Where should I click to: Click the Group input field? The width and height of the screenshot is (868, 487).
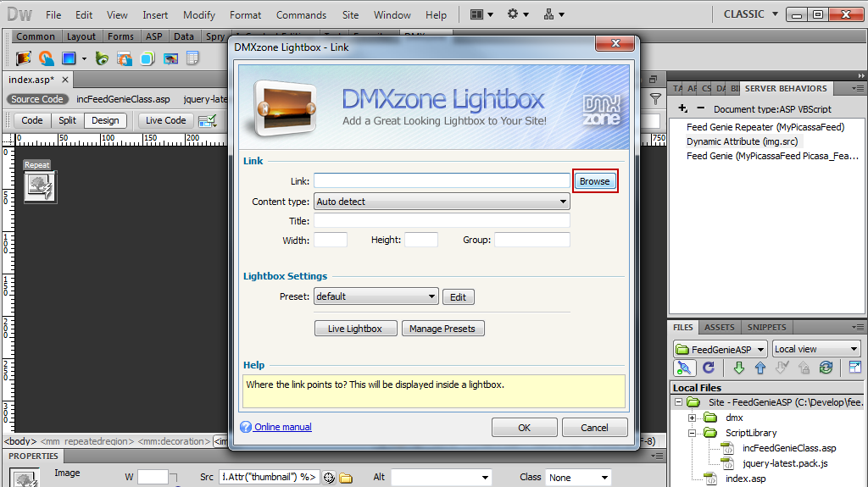[532, 240]
